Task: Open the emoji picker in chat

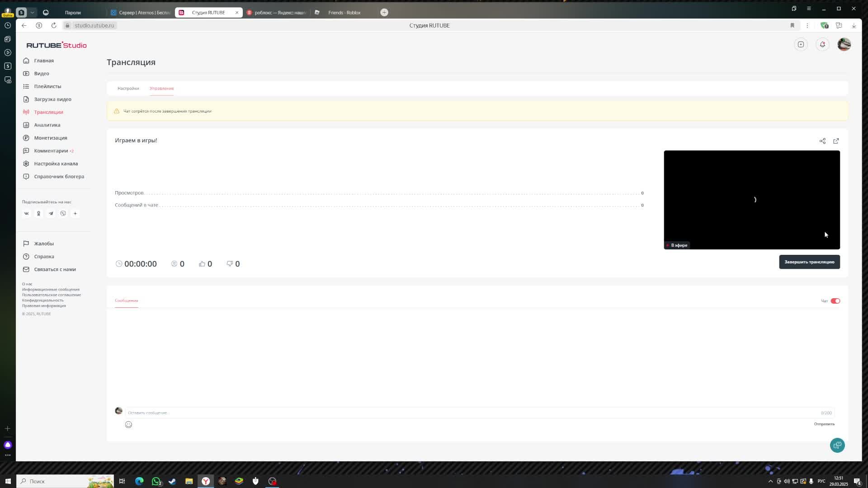Action: [128, 424]
